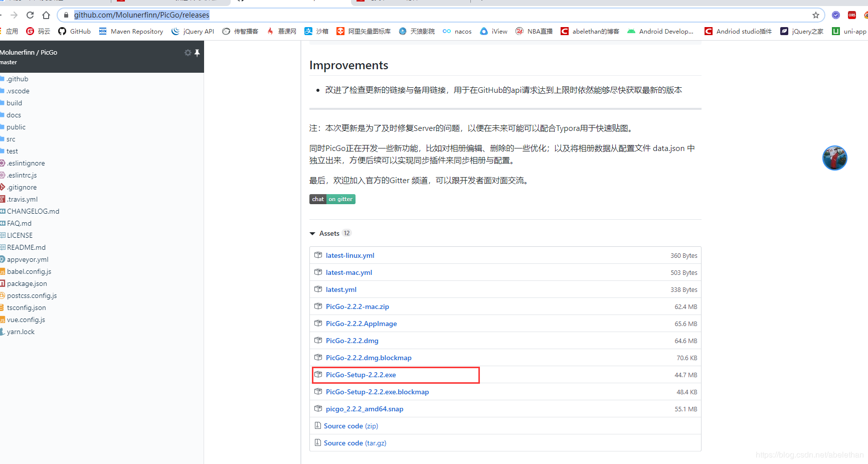
Task: Open the iView bookmark
Action: (x=493, y=31)
